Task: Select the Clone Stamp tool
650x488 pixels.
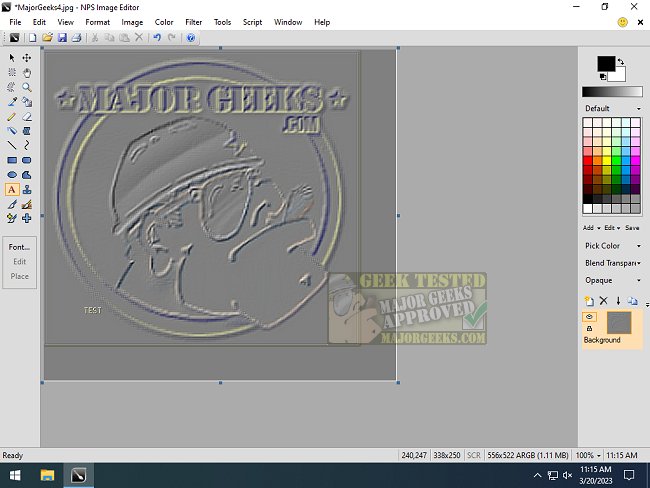Action: click(27, 190)
